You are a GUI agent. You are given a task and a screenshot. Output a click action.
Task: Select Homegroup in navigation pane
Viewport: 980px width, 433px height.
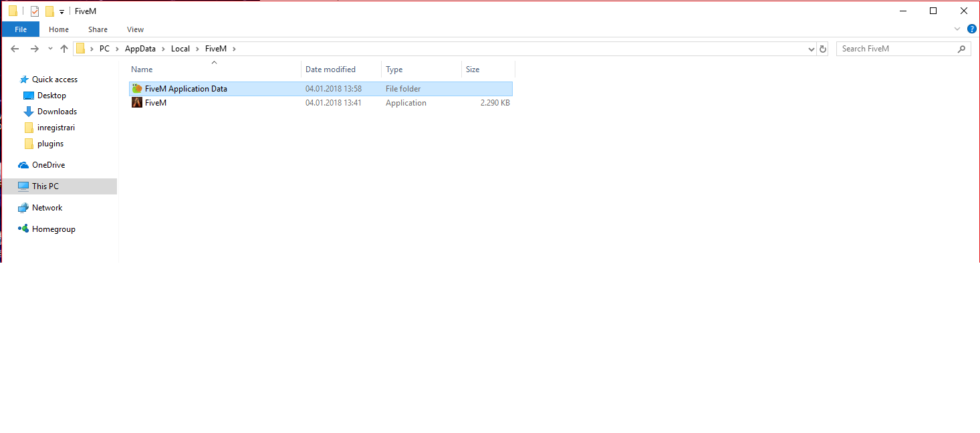53,229
